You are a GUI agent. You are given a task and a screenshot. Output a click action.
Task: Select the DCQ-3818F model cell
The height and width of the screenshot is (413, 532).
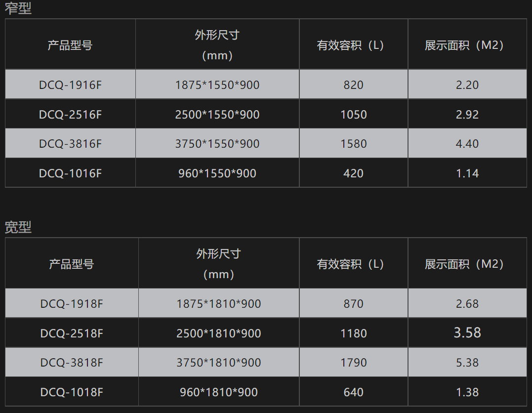tap(72, 363)
